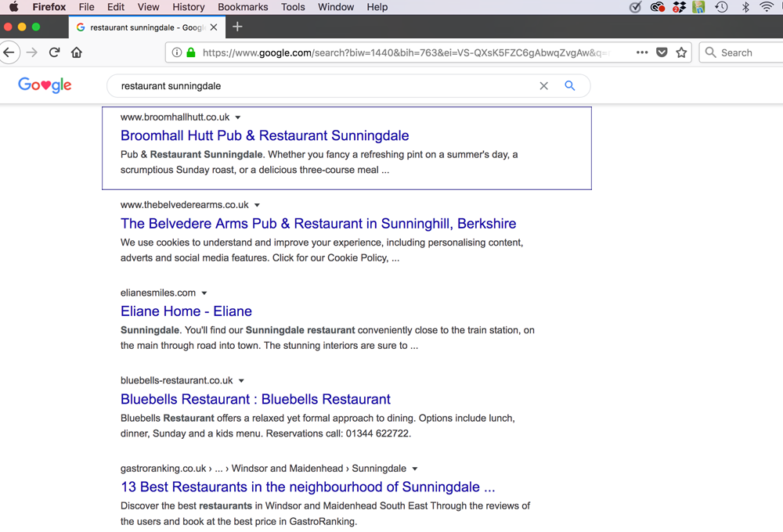The image size is (783, 532).
Task: Open the Dropbox menu bar icon
Action: point(679,7)
